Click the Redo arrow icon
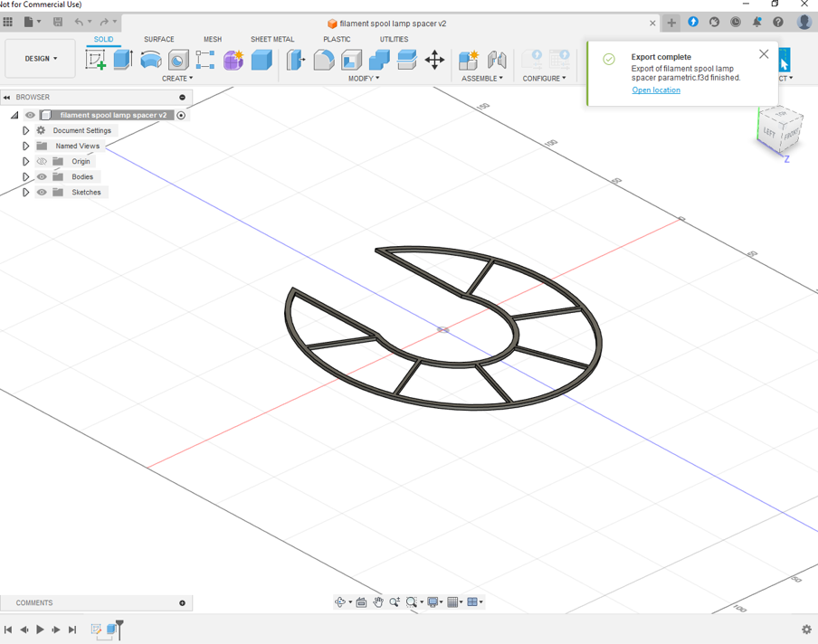 coord(104,22)
